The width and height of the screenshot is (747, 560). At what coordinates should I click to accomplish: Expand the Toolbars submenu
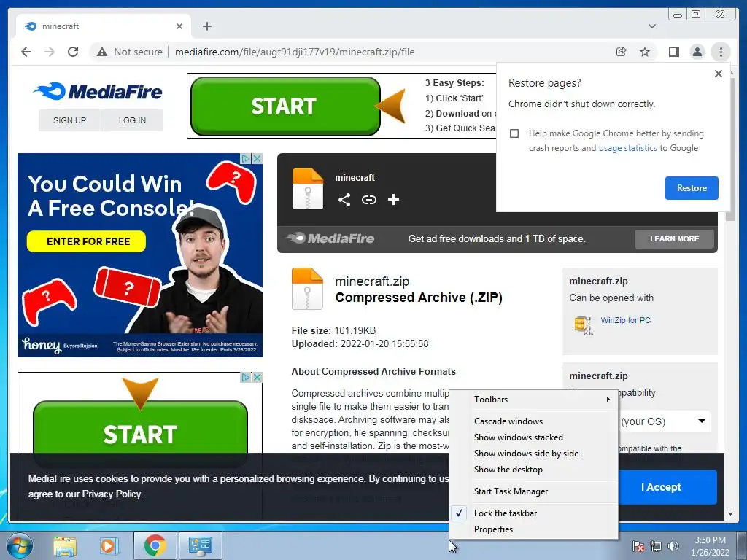tap(533, 399)
